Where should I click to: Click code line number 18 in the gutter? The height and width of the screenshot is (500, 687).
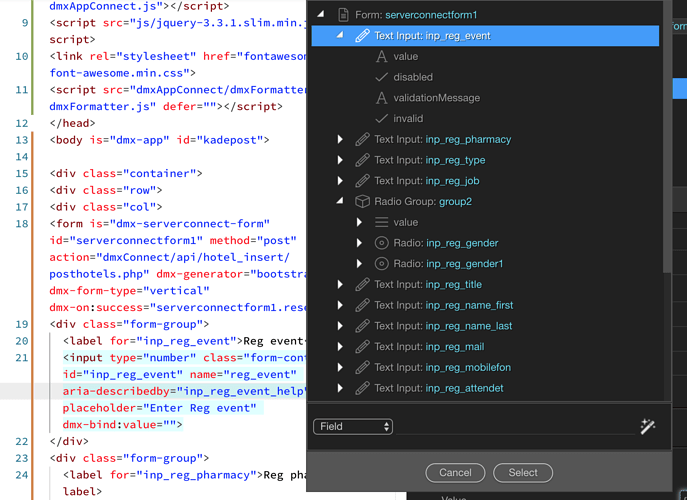[x=21, y=223]
